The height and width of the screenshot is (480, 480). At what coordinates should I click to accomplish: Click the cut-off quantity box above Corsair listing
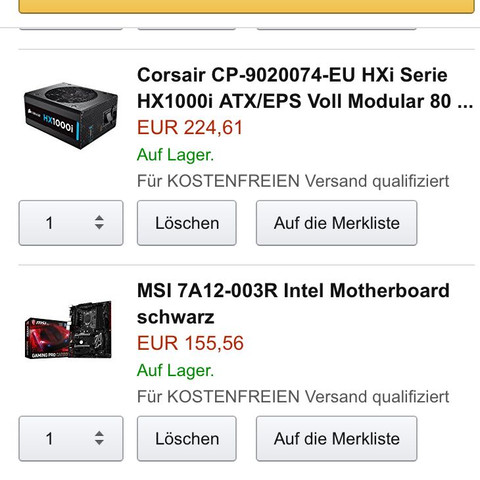click(71, 28)
